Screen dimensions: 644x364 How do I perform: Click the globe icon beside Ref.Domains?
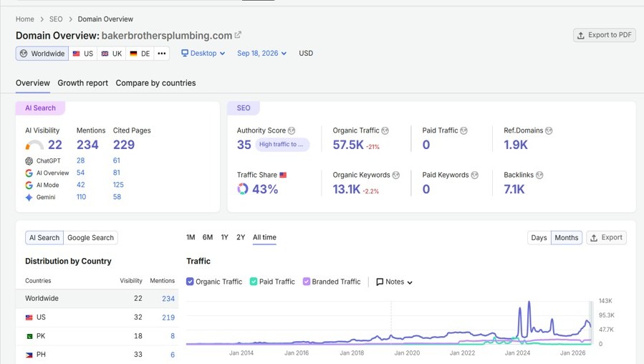point(549,130)
